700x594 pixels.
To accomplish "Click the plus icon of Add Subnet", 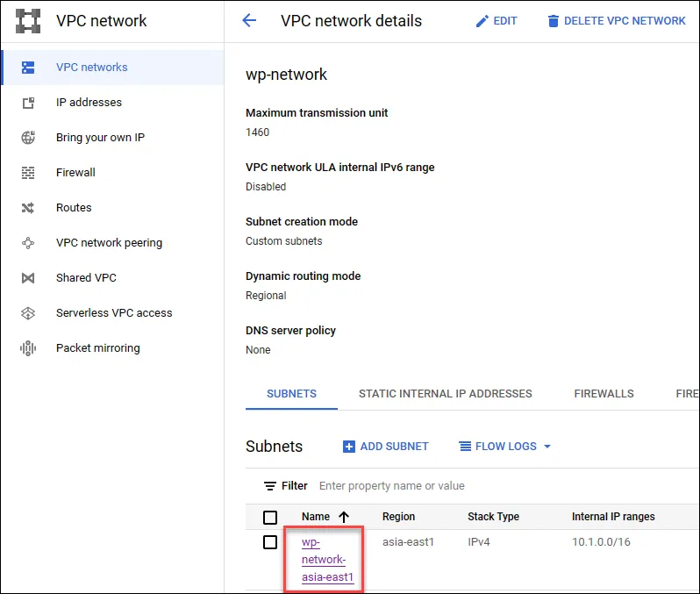I will coord(349,447).
